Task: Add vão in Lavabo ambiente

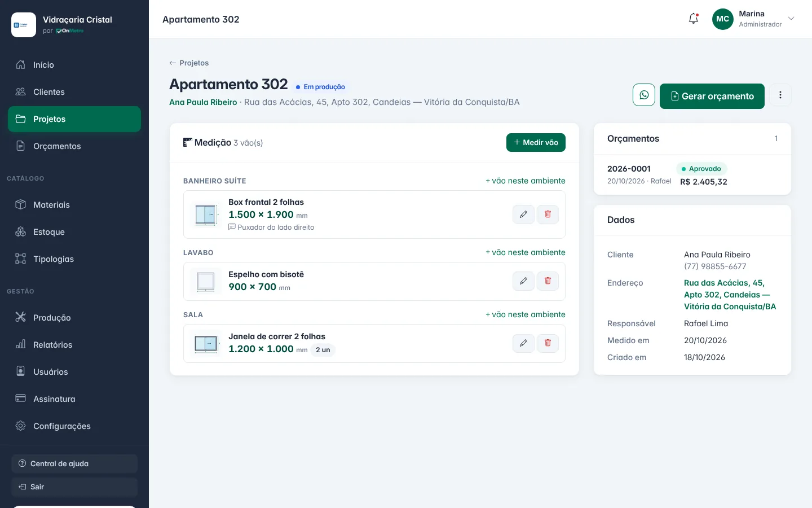Action: click(526, 252)
